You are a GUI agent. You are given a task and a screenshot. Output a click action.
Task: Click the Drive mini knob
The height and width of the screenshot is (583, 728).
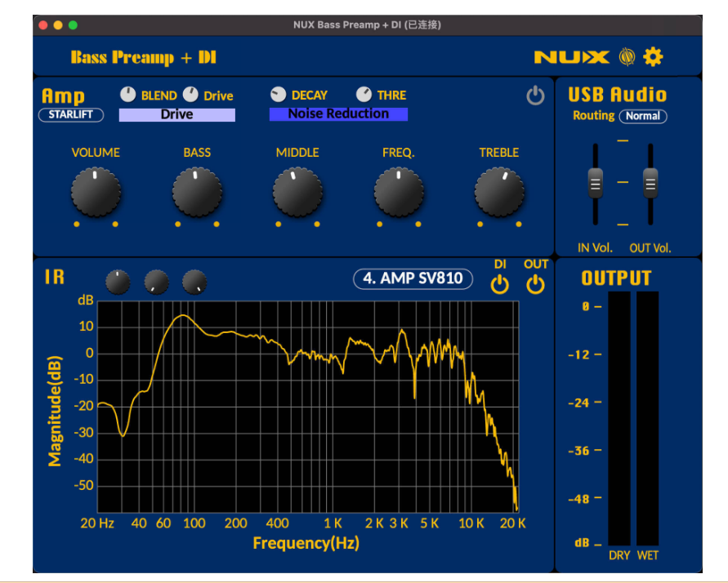tap(190, 95)
